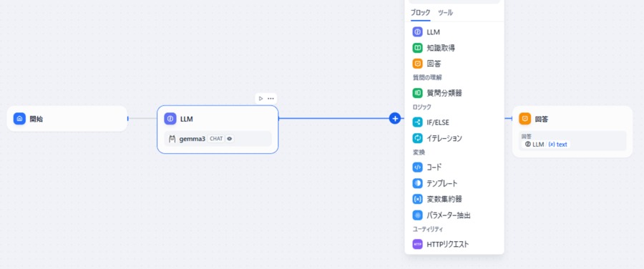This screenshot has width=644, height=269.
Task: Select the コード code block icon
Action: click(417, 167)
